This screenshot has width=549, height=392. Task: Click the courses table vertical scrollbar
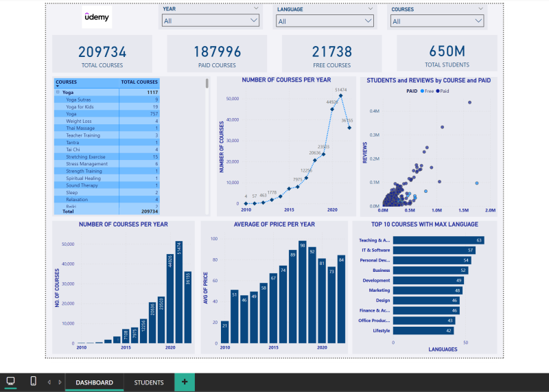(207, 84)
